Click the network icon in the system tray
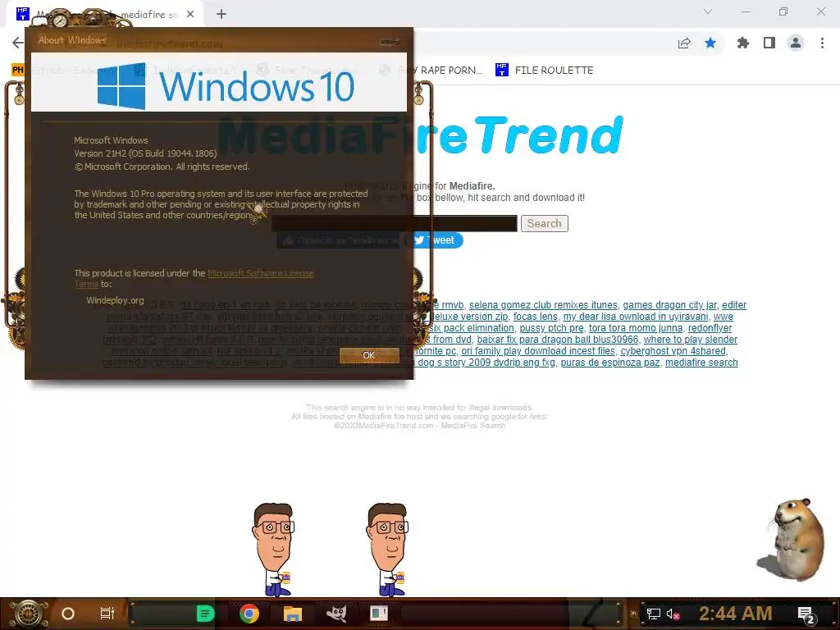 coord(653,614)
